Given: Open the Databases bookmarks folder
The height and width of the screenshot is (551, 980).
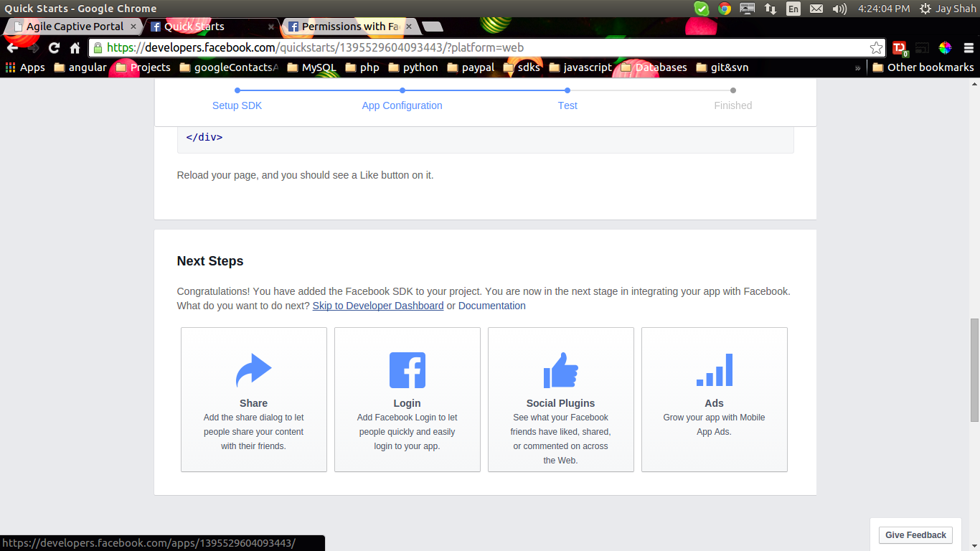Looking at the screenshot, I should point(654,67).
